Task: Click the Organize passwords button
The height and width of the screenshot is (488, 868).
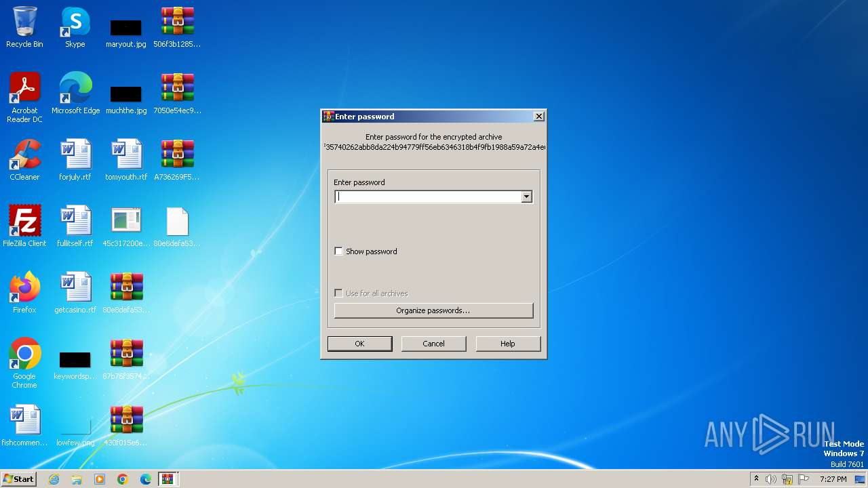Action: [433, 310]
